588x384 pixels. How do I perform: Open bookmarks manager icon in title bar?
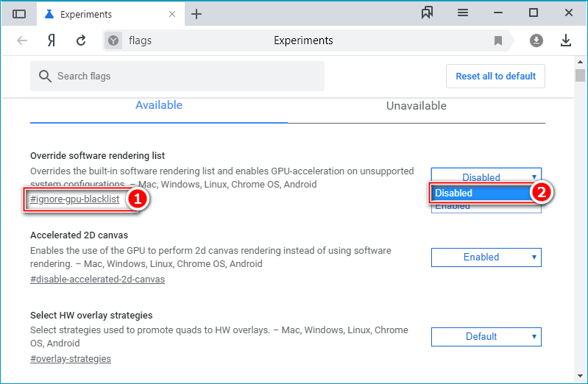[428, 13]
